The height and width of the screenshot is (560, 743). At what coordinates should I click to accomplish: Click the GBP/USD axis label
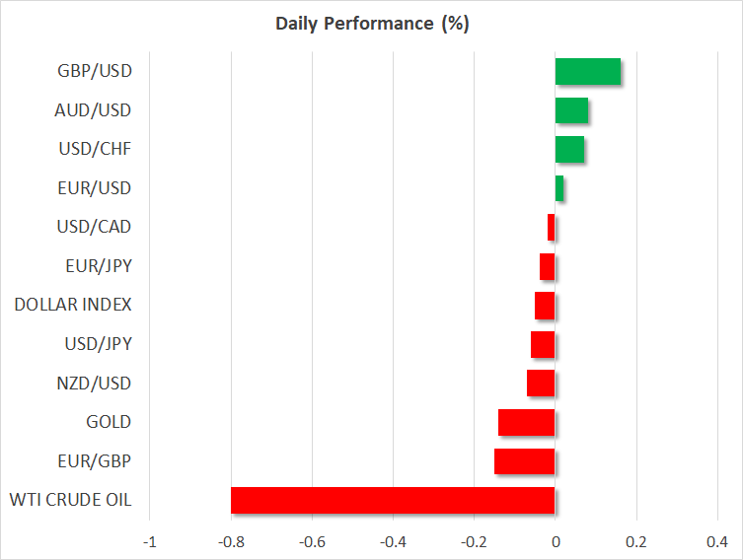94,71
